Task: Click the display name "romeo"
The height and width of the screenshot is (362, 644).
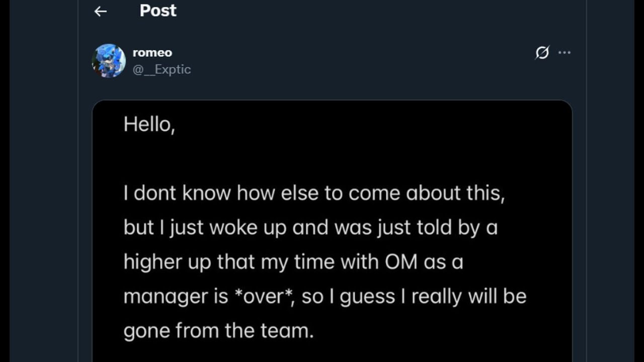Action: (x=152, y=52)
